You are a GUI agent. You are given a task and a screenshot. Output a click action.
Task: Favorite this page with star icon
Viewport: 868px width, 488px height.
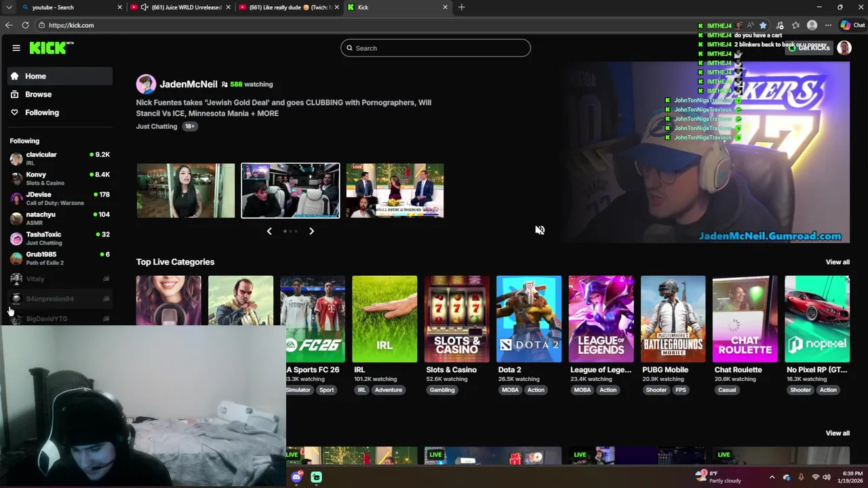tap(763, 25)
